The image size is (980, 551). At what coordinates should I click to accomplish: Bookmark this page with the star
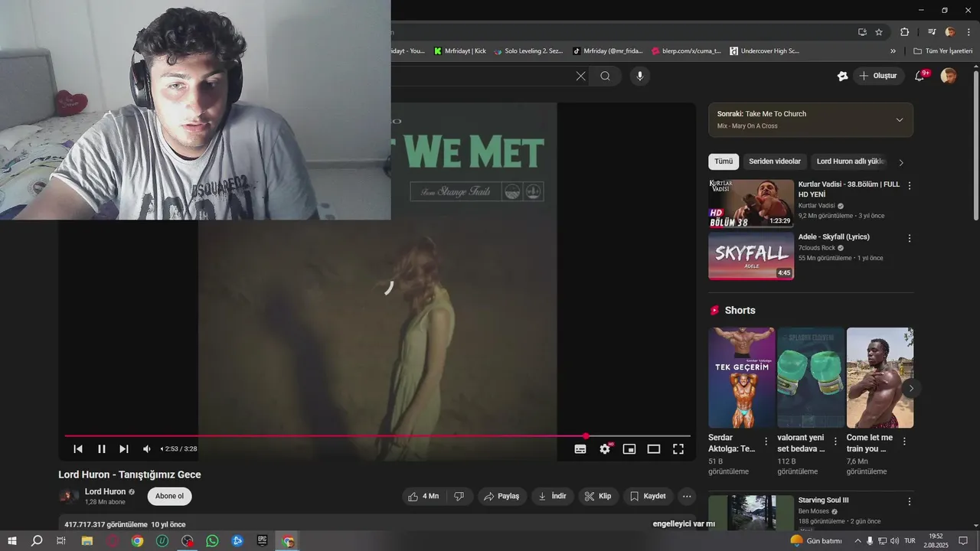click(x=879, y=32)
